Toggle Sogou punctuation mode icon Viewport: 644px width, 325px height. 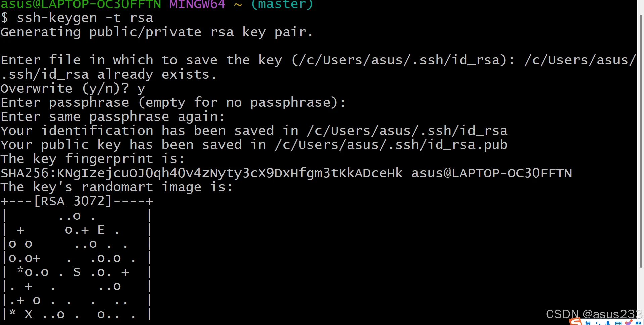point(598,323)
